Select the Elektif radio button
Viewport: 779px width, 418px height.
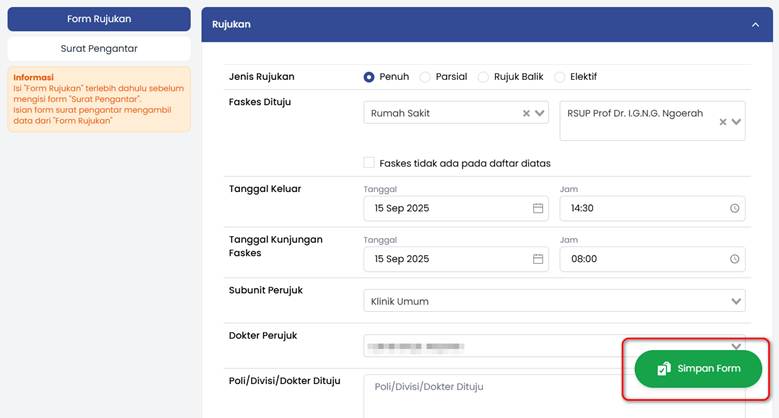560,77
